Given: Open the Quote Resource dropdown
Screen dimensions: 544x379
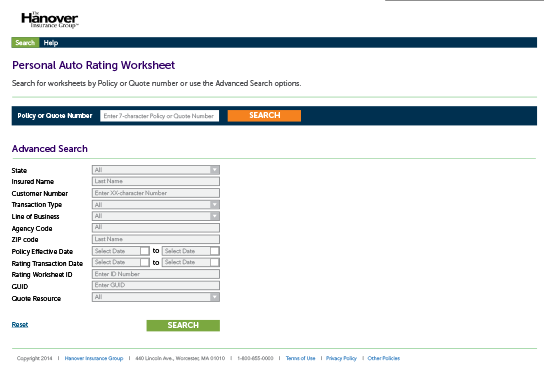Looking at the screenshot, I should pos(156,297).
